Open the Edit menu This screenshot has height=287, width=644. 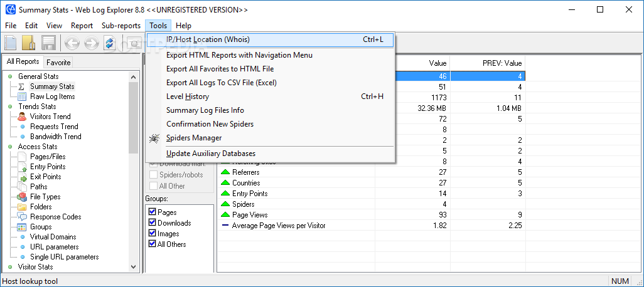pos(31,26)
